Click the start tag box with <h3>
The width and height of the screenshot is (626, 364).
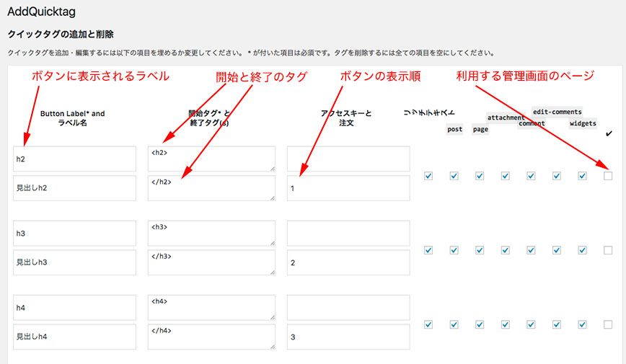coord(211,233)
